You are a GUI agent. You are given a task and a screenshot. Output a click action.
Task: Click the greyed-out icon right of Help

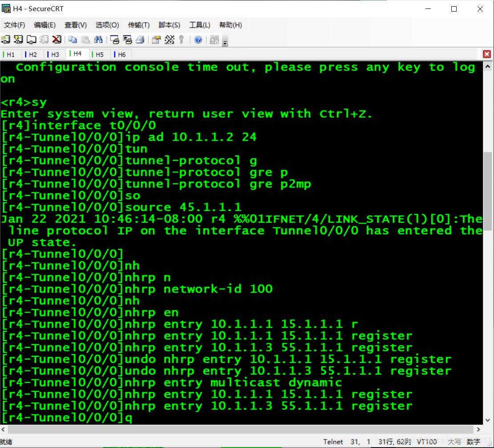click(214, 39)
